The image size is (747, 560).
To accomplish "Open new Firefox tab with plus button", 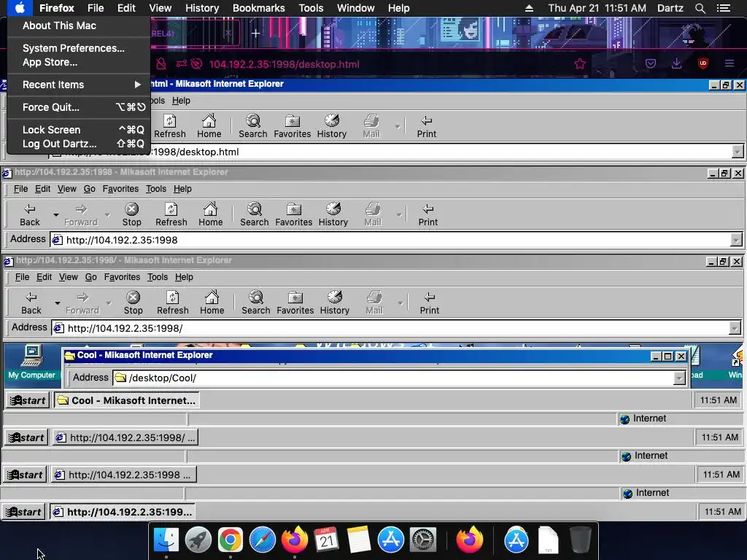I will point(256,34).
